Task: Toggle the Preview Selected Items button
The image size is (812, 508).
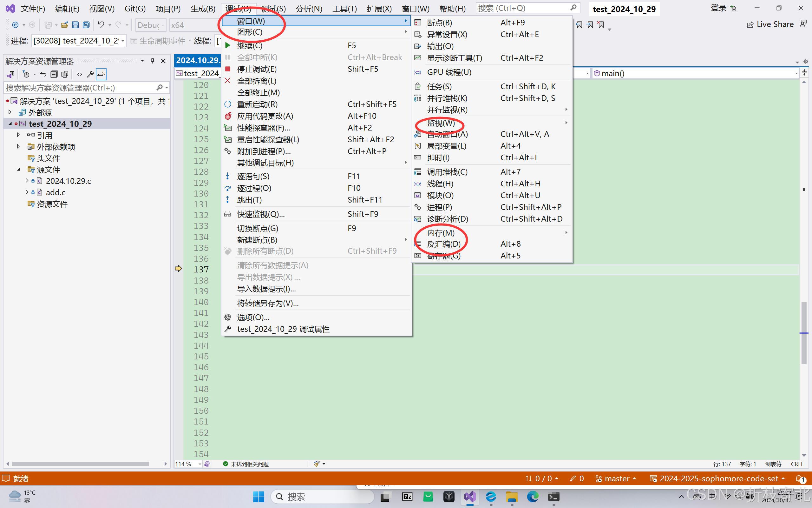Action: pyautogui.click(x=101, y=74)
